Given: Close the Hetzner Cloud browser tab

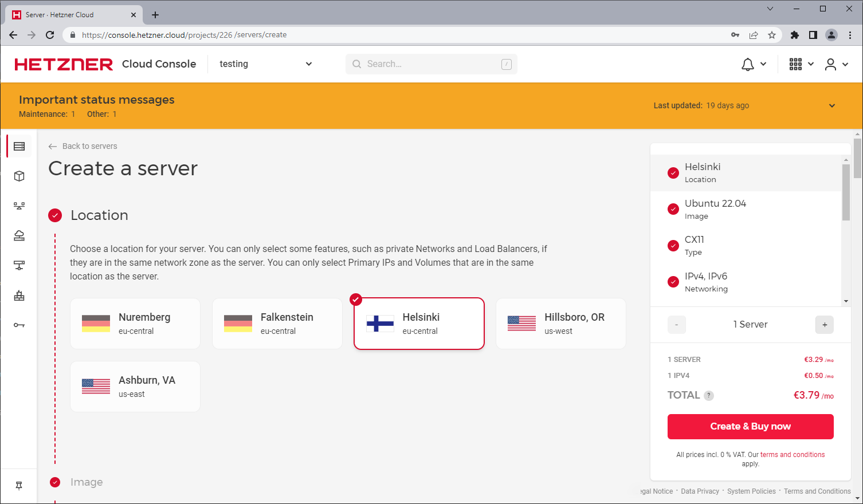Looking at the screenshot, I should click(x=134, y=15).
